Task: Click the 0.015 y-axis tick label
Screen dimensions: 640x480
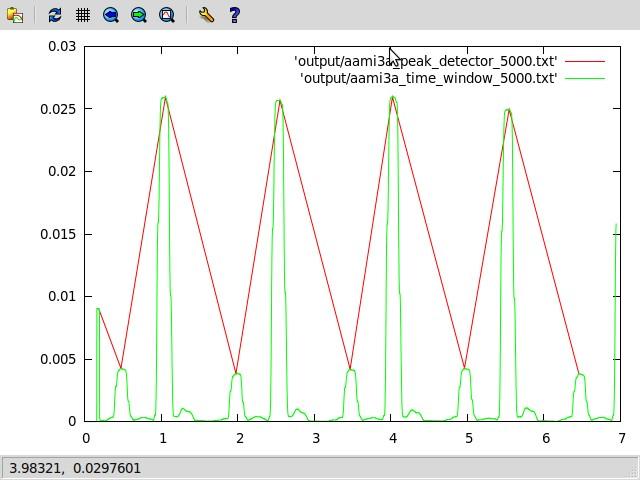Action: (58, 234)
